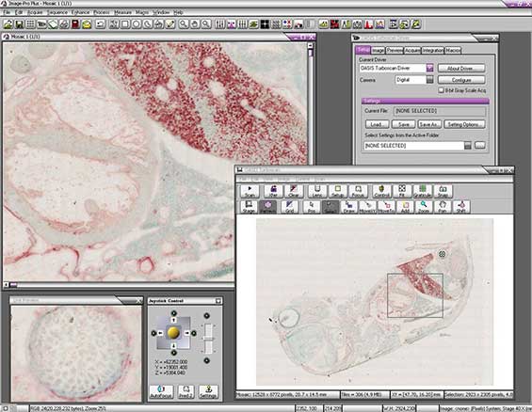Toggle the Graticule overlay button
Image resolution: width=532 pixels, height=412 pixels.
[423, 192]
